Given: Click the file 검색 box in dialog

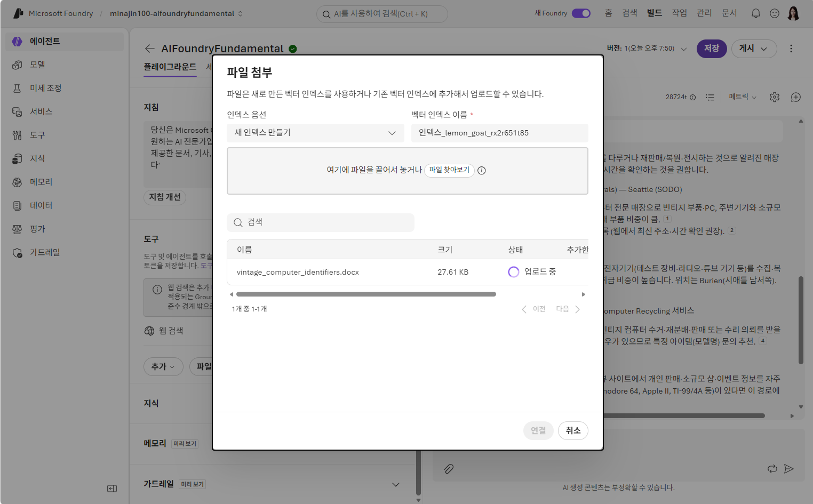Looking at the screenshot, I should [x=321, y=222].
